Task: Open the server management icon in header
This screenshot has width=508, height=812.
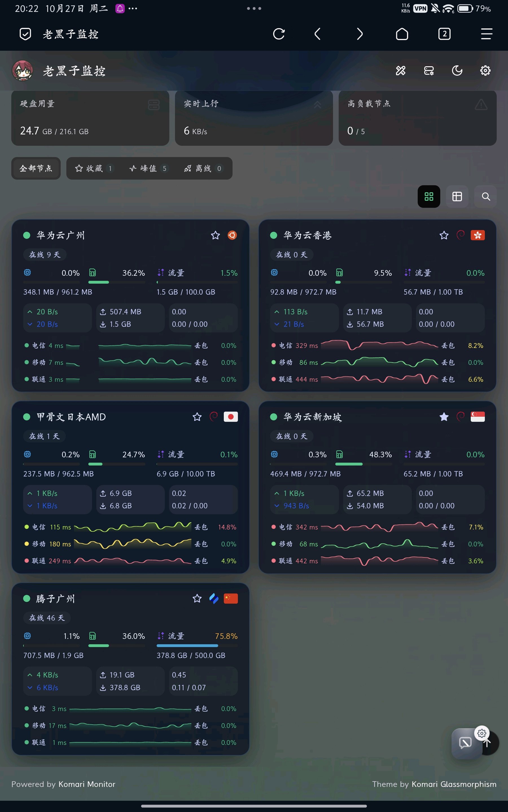Action: tap(429, 70)
